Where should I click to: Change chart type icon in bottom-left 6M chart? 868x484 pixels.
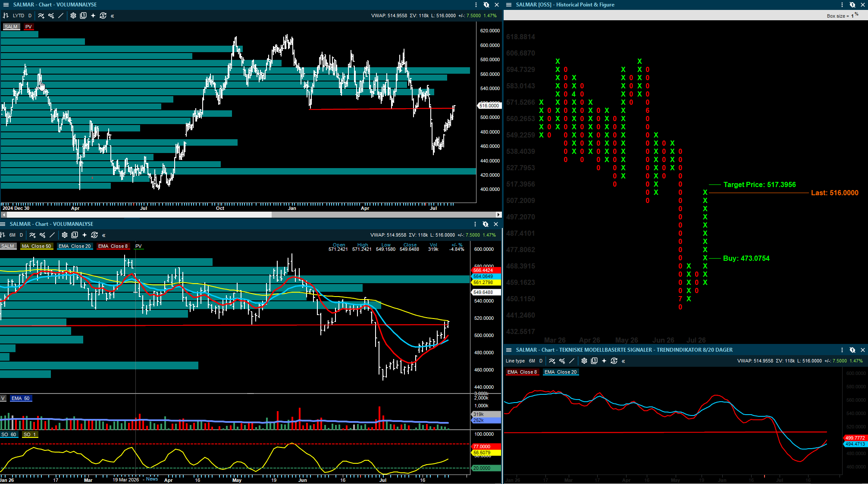pos(3,235)
